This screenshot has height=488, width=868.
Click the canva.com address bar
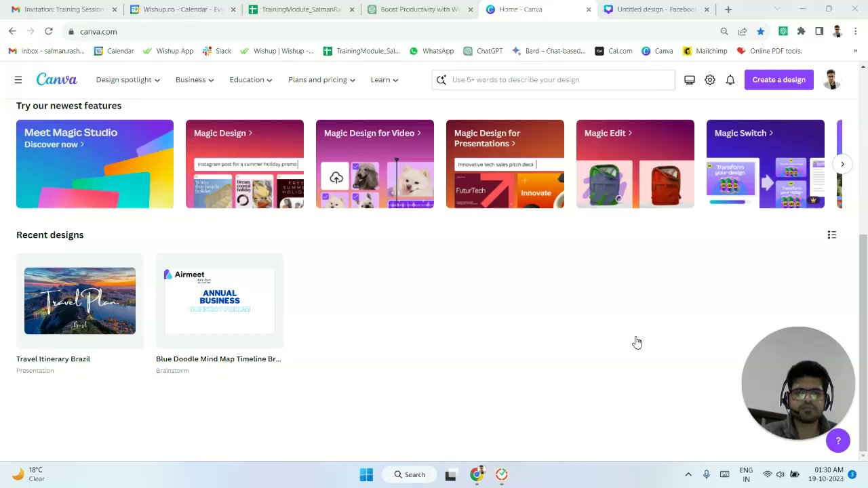(387, 31)
